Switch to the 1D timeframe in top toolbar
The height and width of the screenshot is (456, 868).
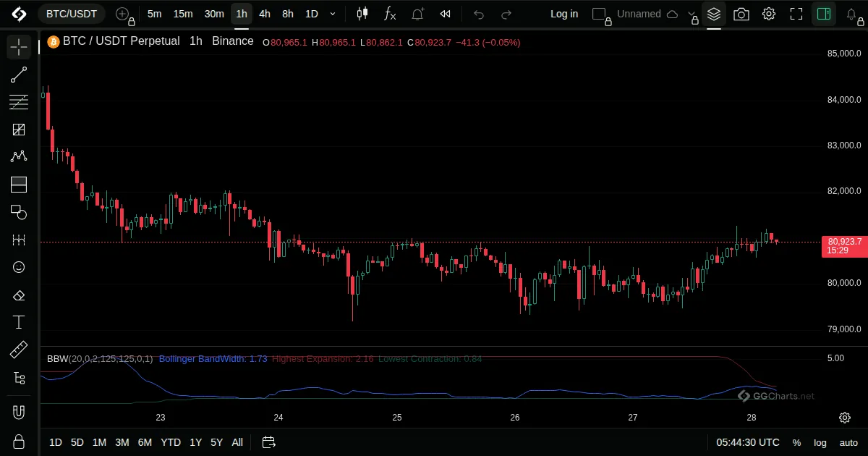coord(312,14)
